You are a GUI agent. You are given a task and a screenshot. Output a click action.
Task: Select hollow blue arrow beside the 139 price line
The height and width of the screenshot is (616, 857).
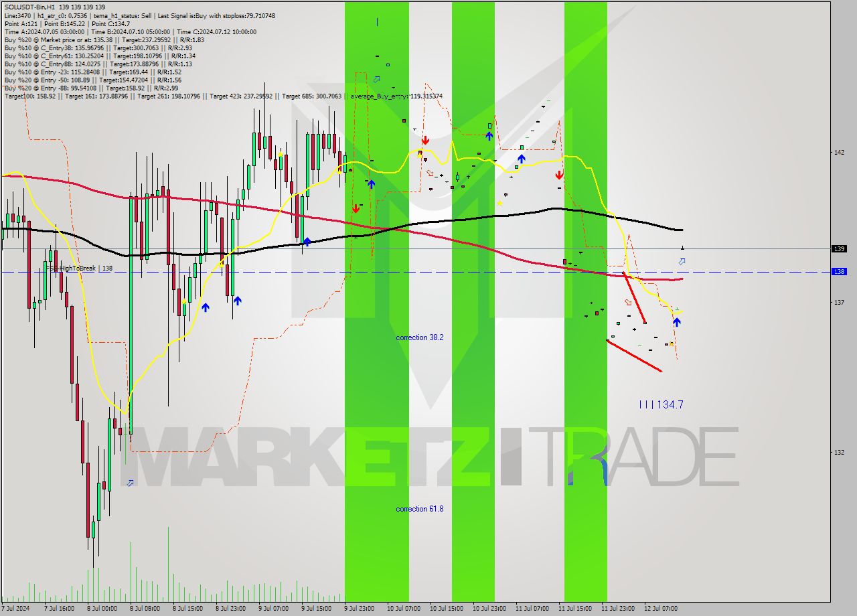682,261
